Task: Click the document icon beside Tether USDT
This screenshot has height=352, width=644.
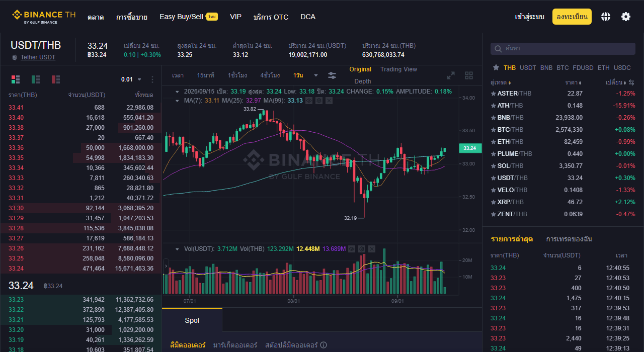Action: 15,57
